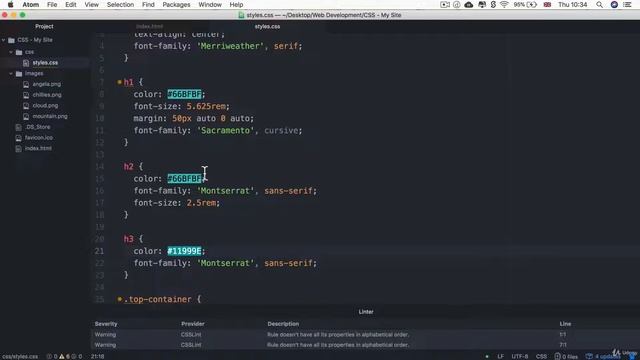Change the CSS grammar selector
The width and height of the screenshot is (640, 360).
[x=541, y=356]
